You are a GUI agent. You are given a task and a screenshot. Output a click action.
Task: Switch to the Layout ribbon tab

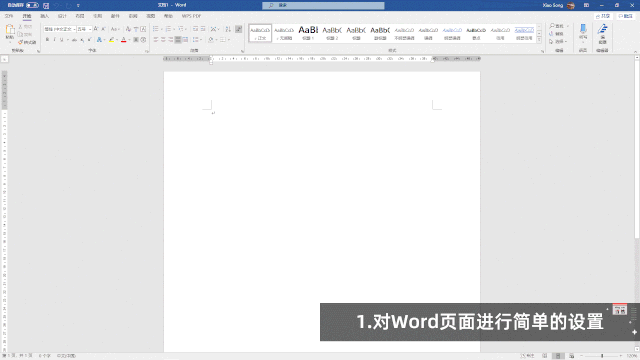tap(80, 16)
